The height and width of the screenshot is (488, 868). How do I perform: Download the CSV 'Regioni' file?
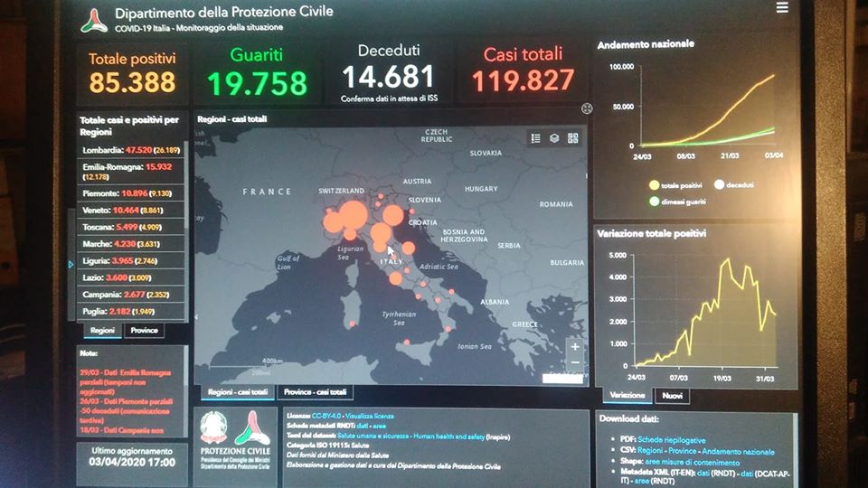(x=650, y=451)
